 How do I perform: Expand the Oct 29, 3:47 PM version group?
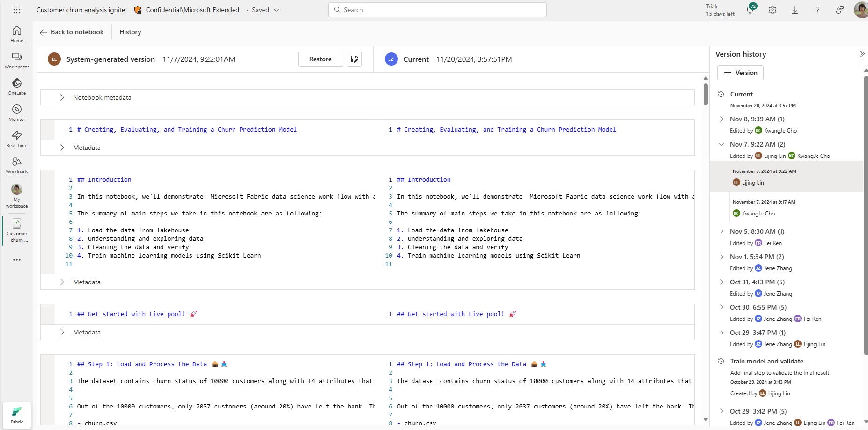[x=721, y=333]
